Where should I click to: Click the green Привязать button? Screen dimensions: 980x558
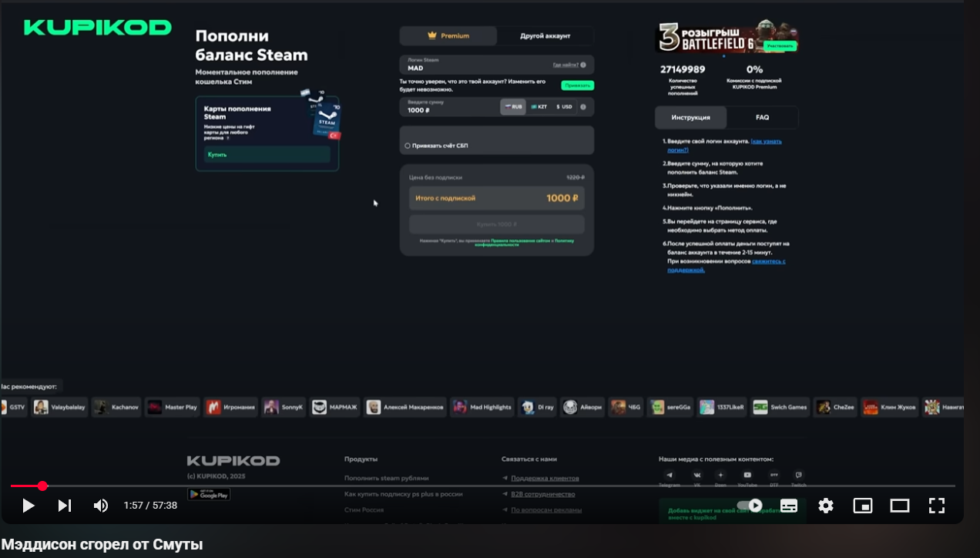(578, 86)
